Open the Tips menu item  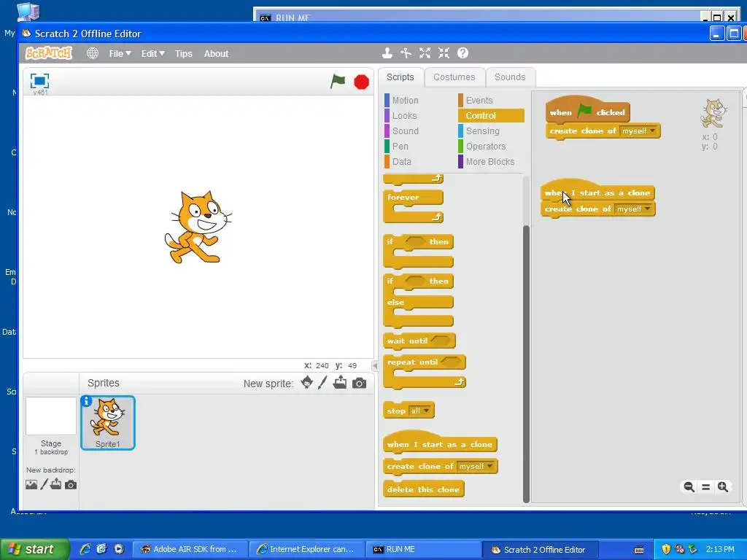(x=183, y=54)
